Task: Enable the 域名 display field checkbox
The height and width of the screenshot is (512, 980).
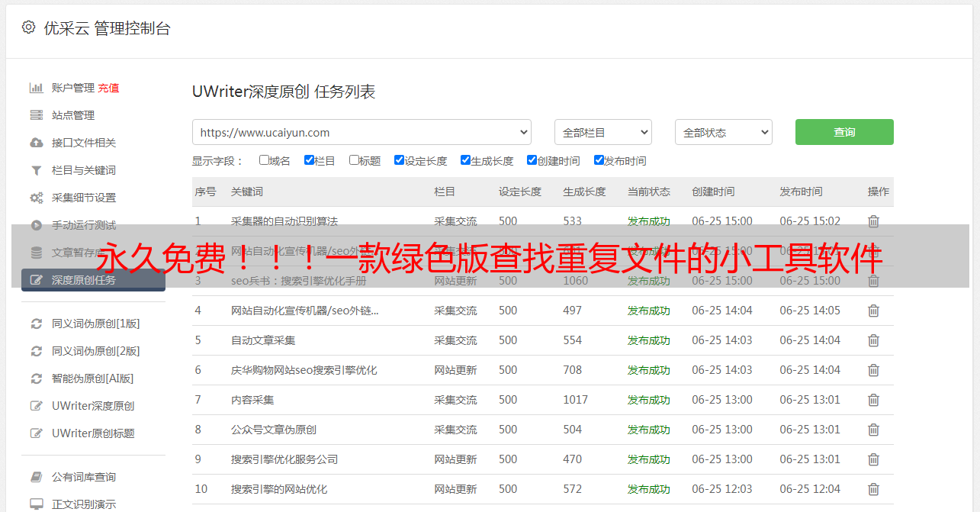Action: 264,160
